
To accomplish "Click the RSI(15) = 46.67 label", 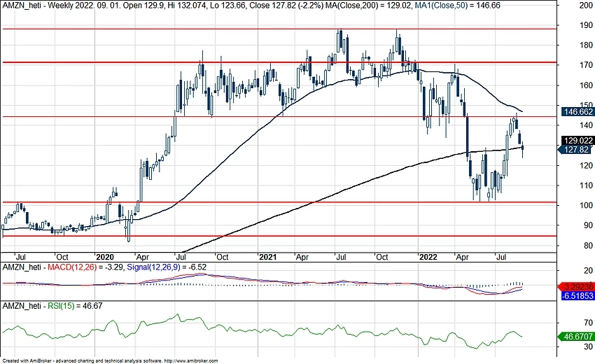I will point(75,305).
